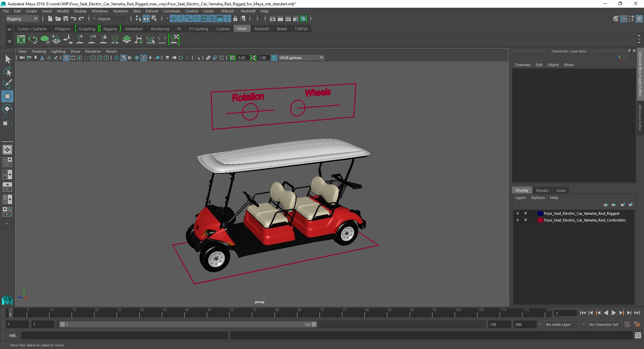Create a new empty display layer

[623, 205]
